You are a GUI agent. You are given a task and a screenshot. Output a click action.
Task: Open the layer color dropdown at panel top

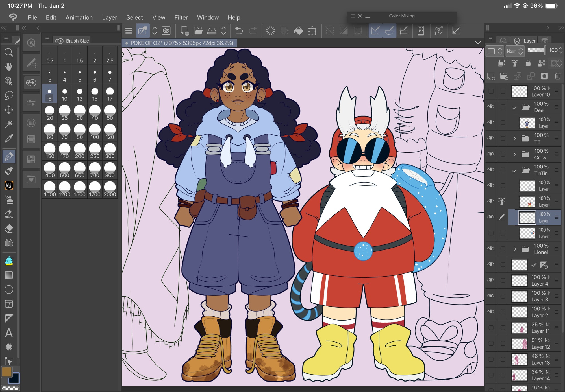click(x=495, y=51)
